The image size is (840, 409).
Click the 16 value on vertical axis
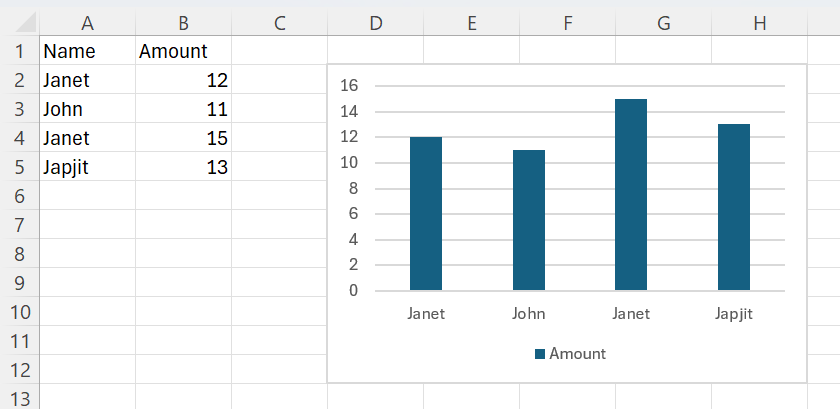click(x=349, y=86)
